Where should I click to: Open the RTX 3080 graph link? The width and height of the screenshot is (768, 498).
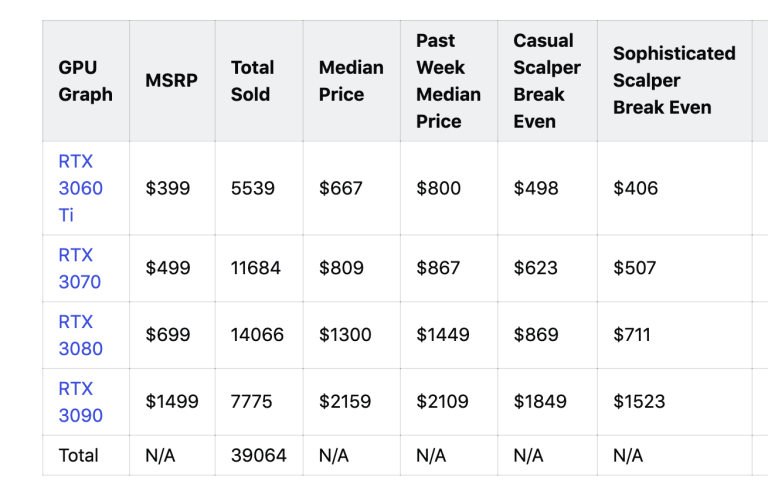(x=80, y=335)
